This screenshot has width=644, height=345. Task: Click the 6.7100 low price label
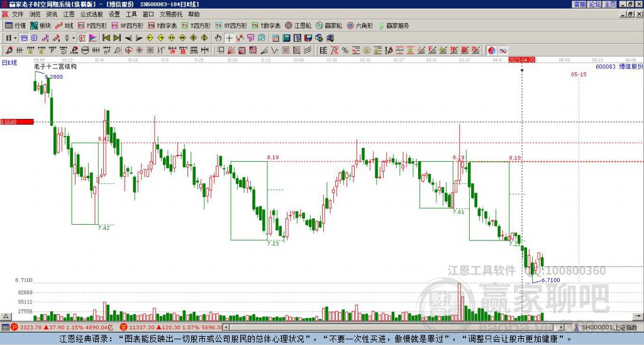(550, 280)
